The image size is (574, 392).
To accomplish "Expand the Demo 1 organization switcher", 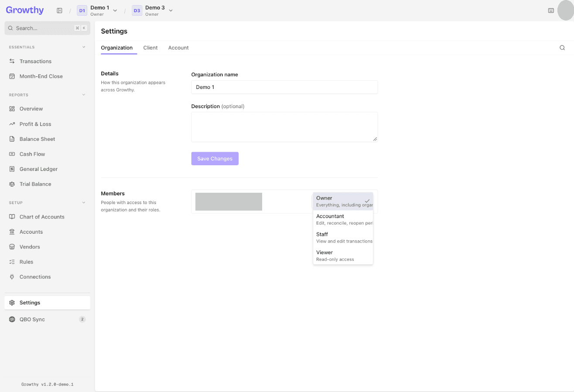I will [x=115, y=10].
